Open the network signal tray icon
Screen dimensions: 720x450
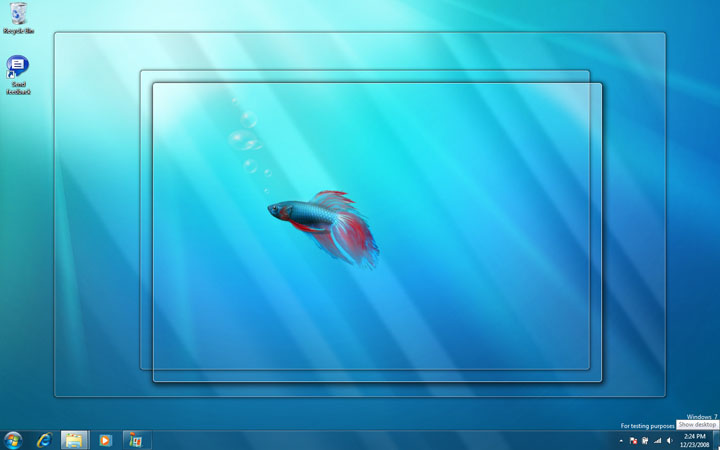pos(657,441)
